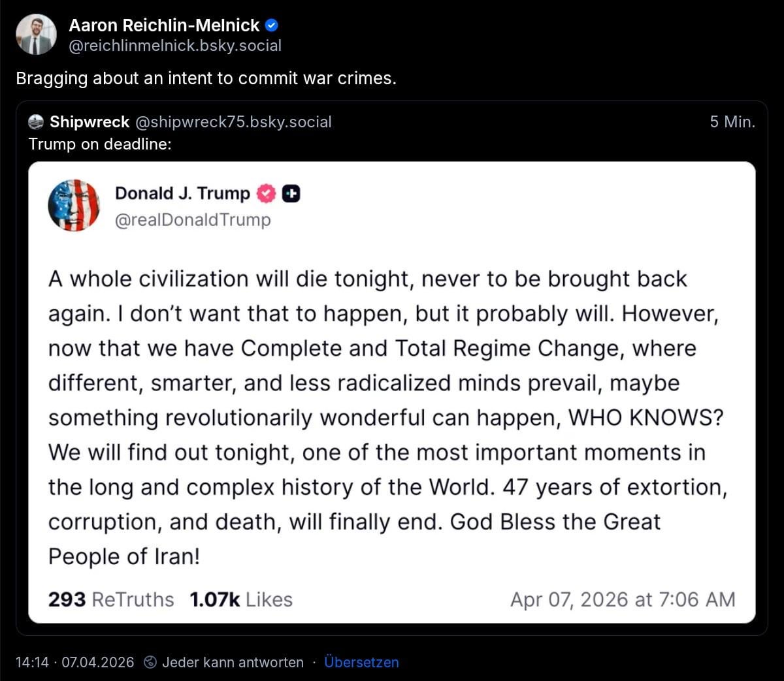Open the @reichlinmelnick.bsky.social handle
Image resolution: width=784 pixels, height=681 pixels.
tap(175, 46)
